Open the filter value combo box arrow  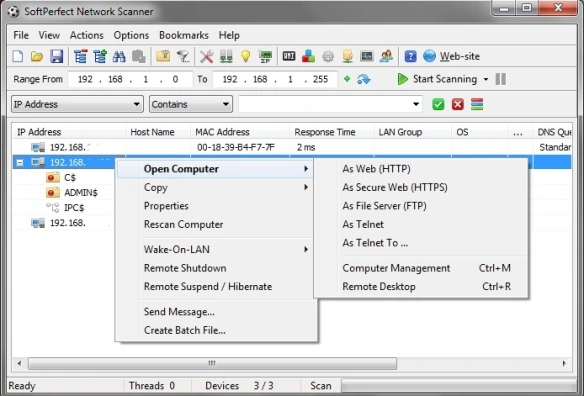[416, 104]
